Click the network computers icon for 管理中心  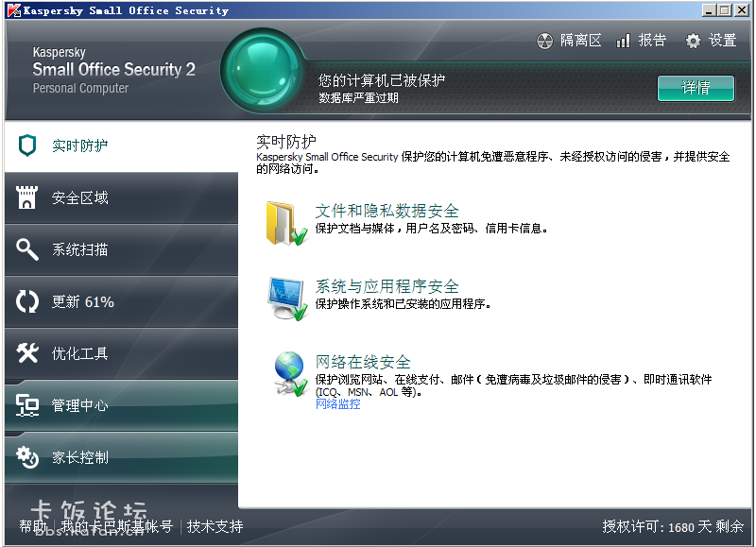click(x=27, y=405)
